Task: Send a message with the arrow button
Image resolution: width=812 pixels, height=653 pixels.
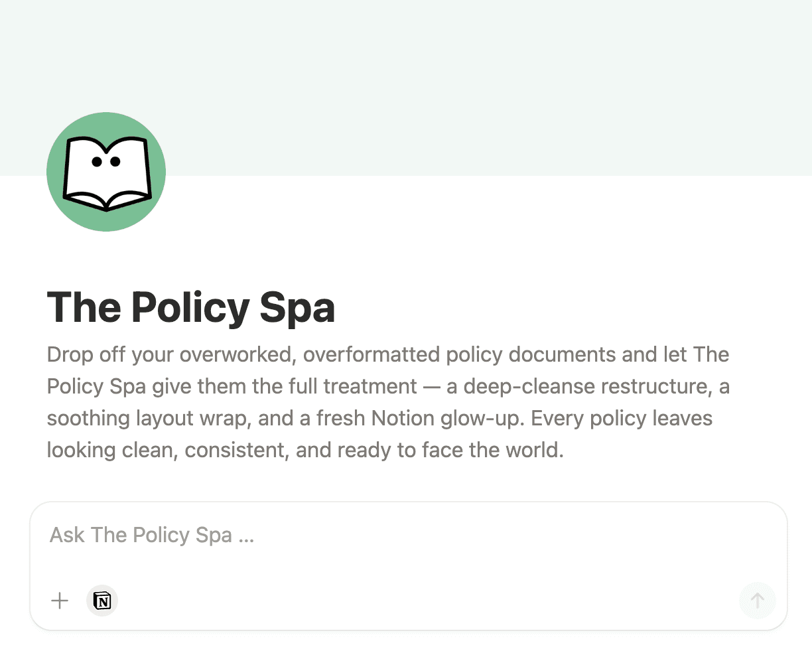Action: point(757,601)
